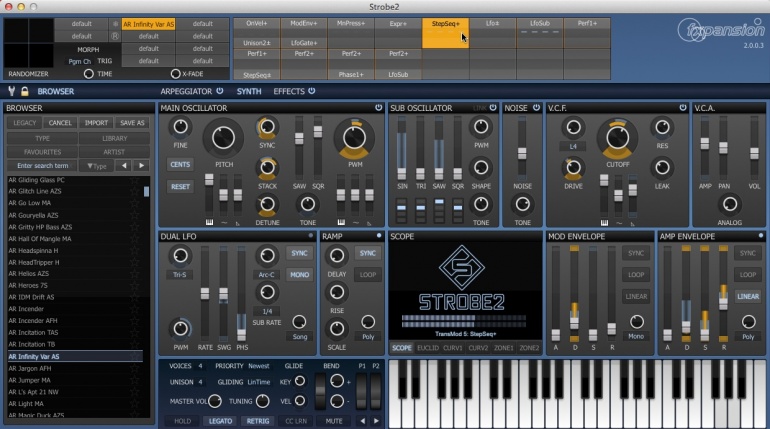Viewport: 770px width, 429px height.
Task: Toggle LINEAR in the Amp Envelope
Action: [748, 297]
